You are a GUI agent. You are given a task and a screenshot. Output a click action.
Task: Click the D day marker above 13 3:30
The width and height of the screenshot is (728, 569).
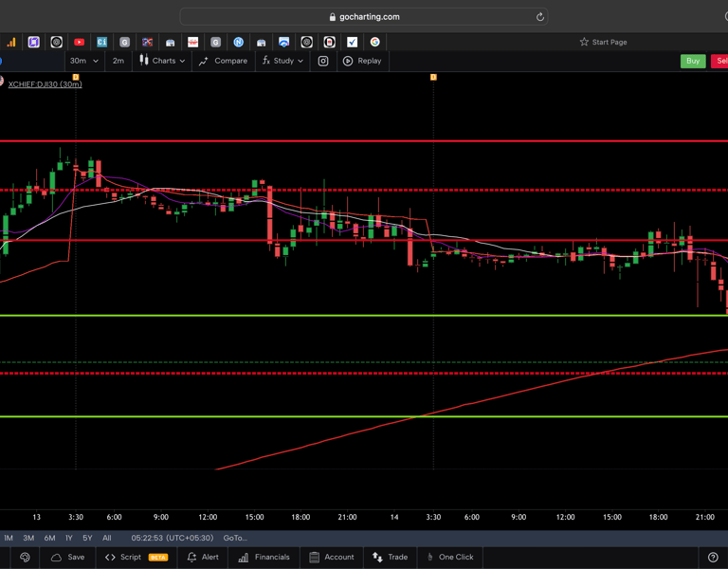click(76, 77)
